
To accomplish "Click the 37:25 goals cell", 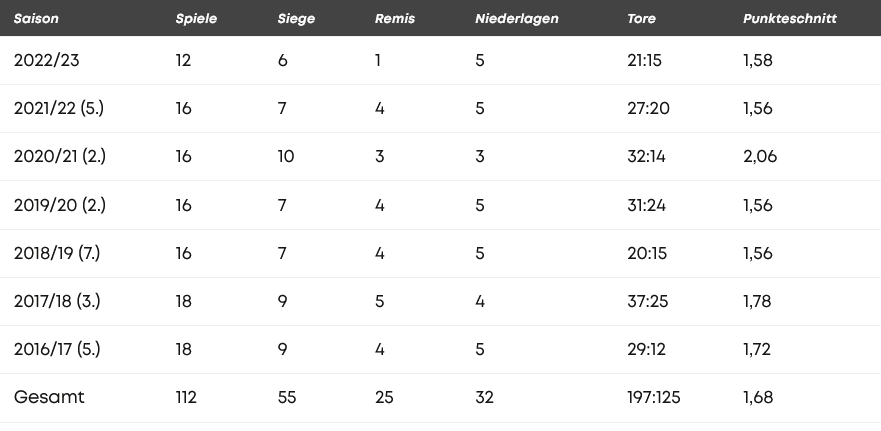I will pos(648,302).
